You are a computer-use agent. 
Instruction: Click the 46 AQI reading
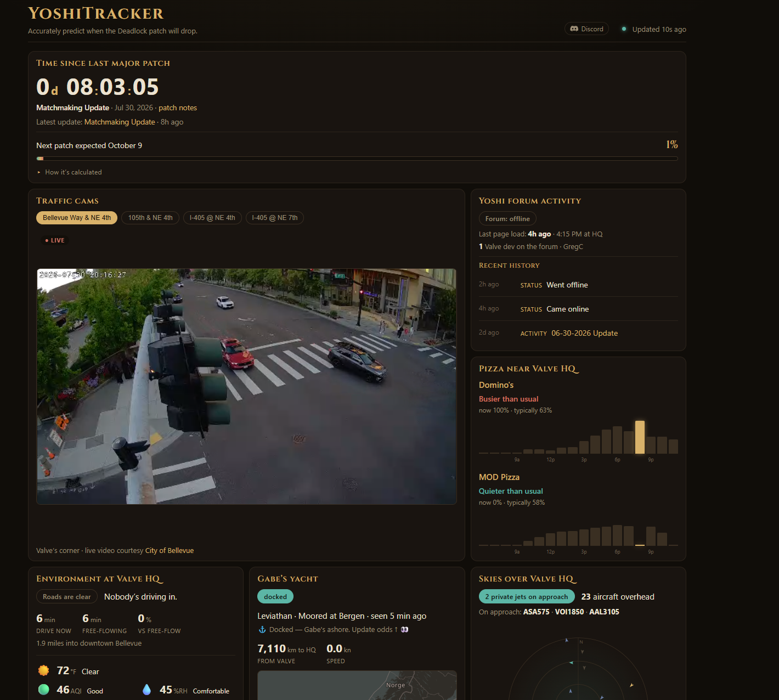pos(68,690)
